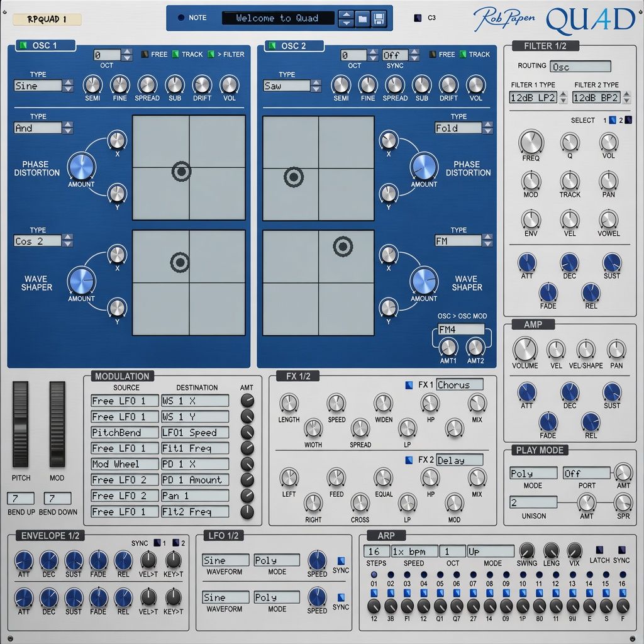Open the FILTER 1 TYPE 12dB LP2 dropdown
644x644 pixels.
533,97
